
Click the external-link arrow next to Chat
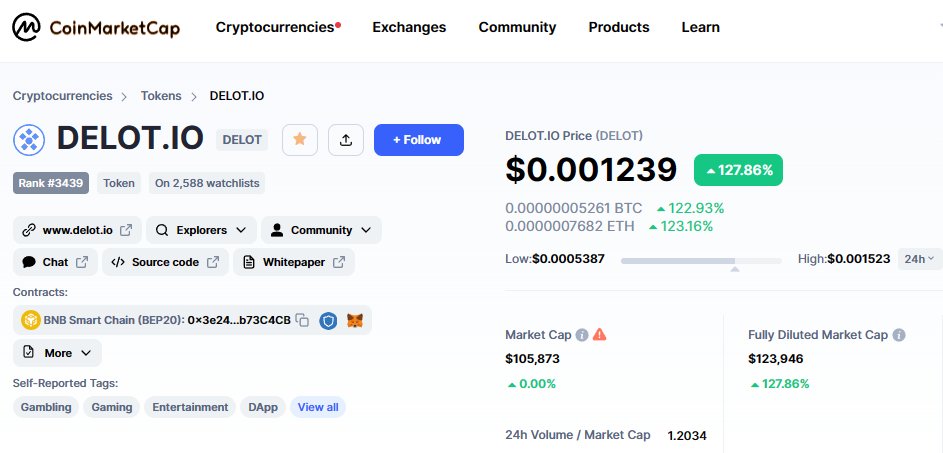coord(82,262)
